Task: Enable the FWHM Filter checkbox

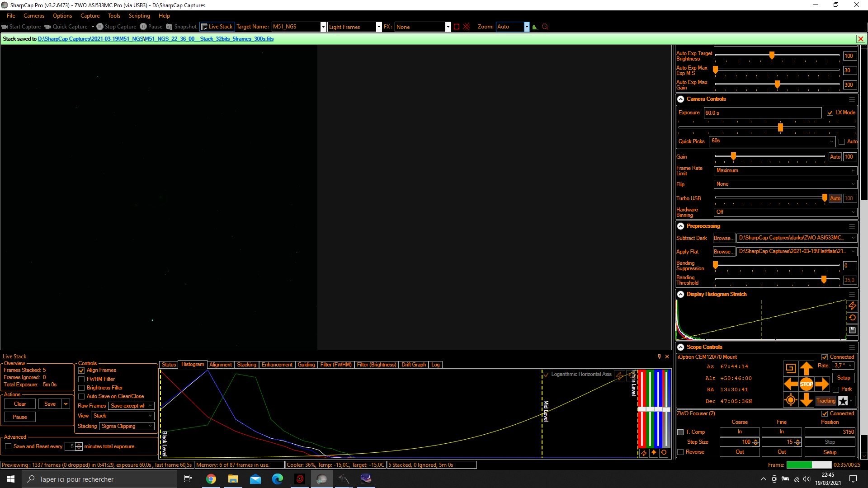Action: [x=81, y=379]
